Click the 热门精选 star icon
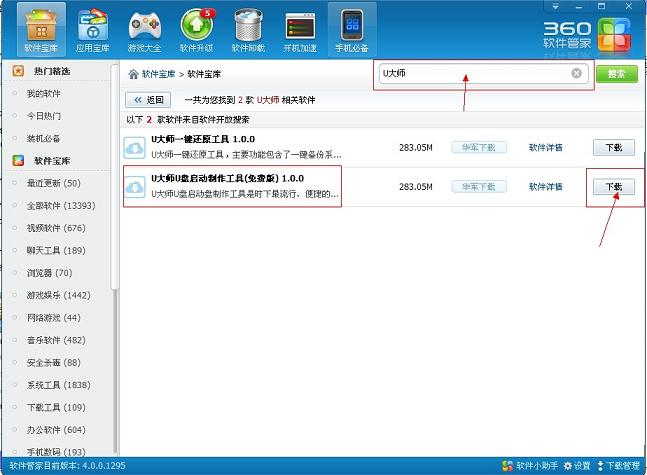This screenshot has height=475, width=647. coord(18,71)
